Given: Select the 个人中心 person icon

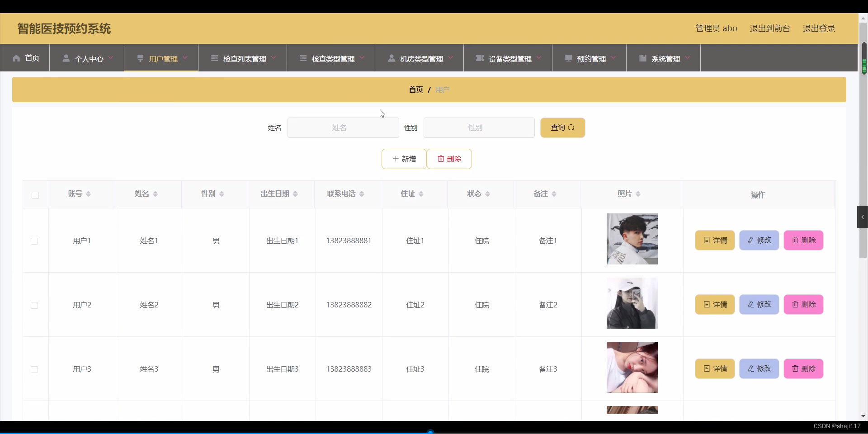Looking at the screenshot, I should [x=66, y=58].
